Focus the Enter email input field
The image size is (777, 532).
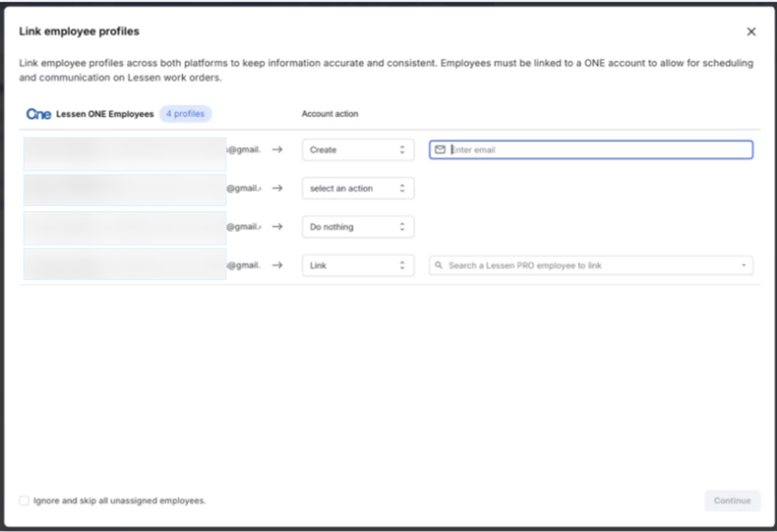598,149
